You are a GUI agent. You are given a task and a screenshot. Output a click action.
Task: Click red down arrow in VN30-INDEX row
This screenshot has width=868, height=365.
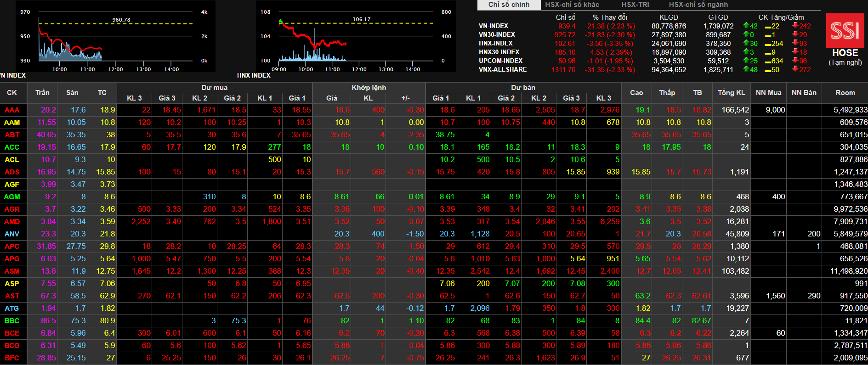[x=795, y=34]
